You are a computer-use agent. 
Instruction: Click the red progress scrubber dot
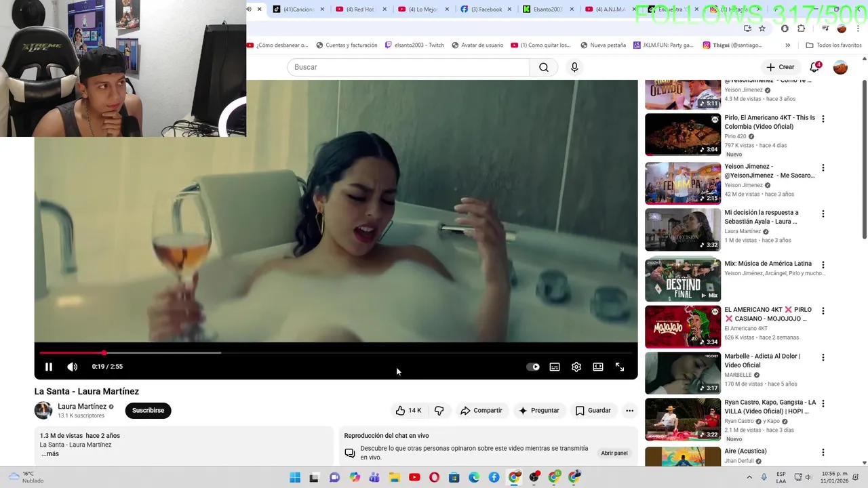pyautogui.click(x=104, y=352)
